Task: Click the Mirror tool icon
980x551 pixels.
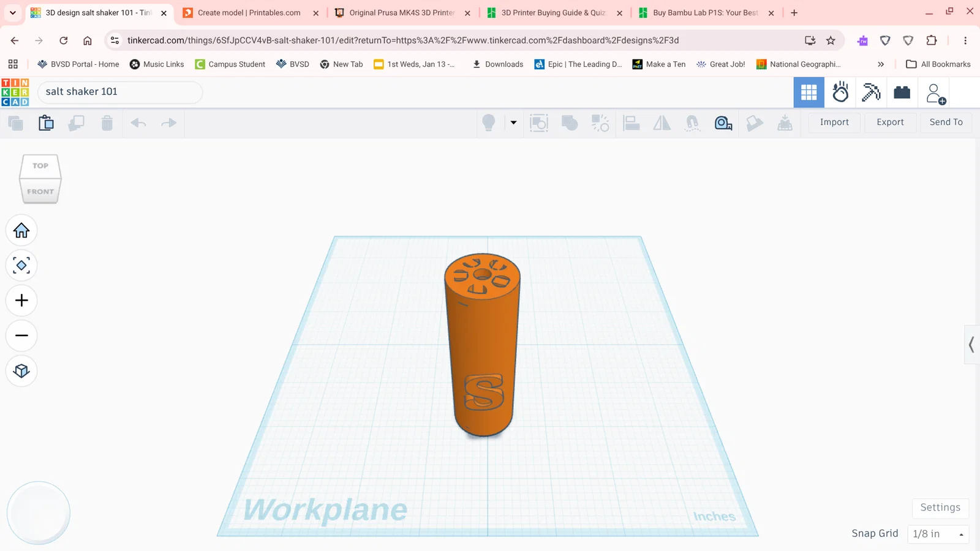Action: point(662,123)
